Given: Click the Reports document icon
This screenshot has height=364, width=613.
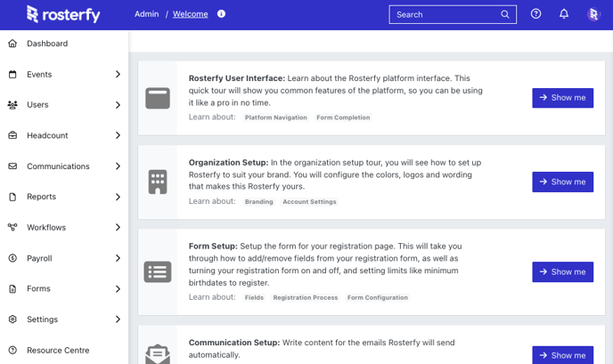Looking at the screenshot, I should (12, 197).
